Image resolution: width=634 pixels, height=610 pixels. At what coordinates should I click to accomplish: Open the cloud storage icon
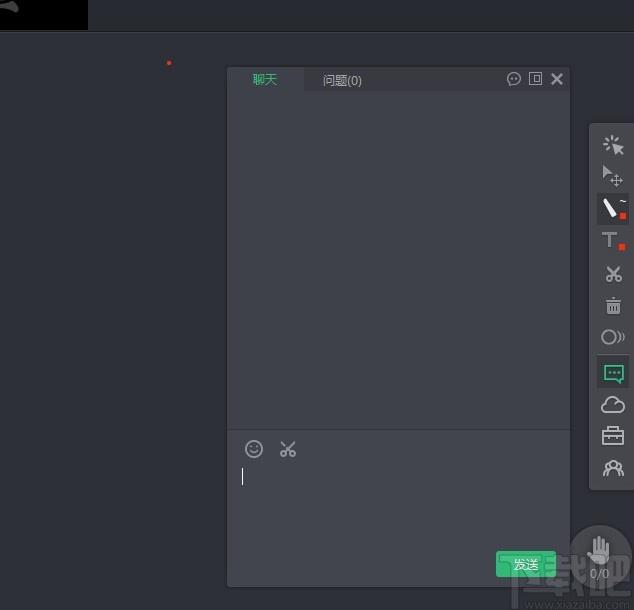pos(613,405)
